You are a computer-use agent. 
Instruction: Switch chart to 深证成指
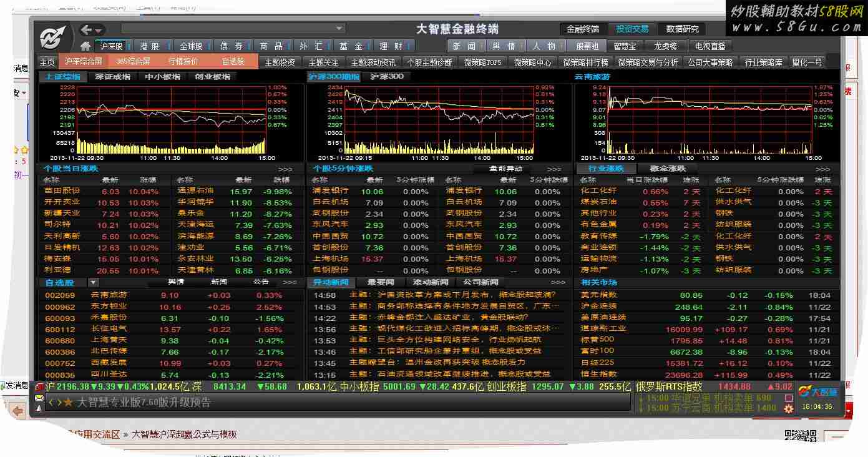(x=113, y=77)
